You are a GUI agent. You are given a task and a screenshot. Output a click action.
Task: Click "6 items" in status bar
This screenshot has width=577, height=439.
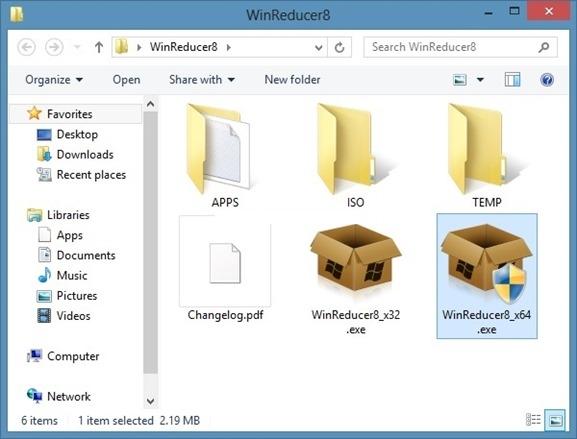pyautogui.click(x=39, y=420)
